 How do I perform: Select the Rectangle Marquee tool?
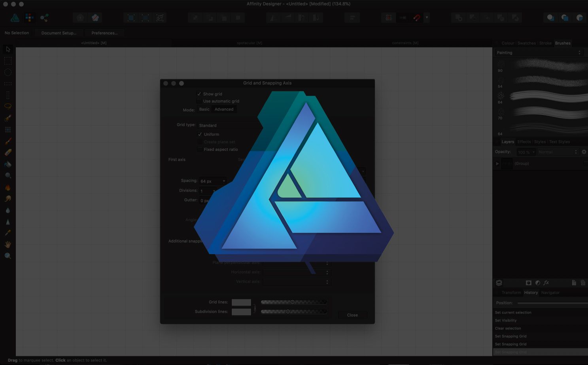pyautogui.click(x=8, y=60)
